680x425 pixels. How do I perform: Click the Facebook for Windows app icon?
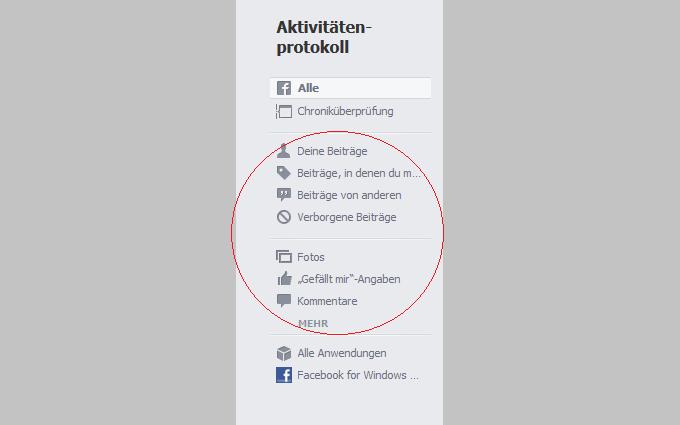pos(284,375)
